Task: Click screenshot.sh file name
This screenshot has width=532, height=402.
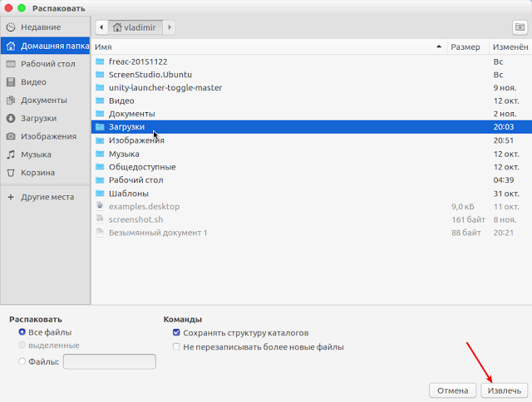Action: (135, 219)
